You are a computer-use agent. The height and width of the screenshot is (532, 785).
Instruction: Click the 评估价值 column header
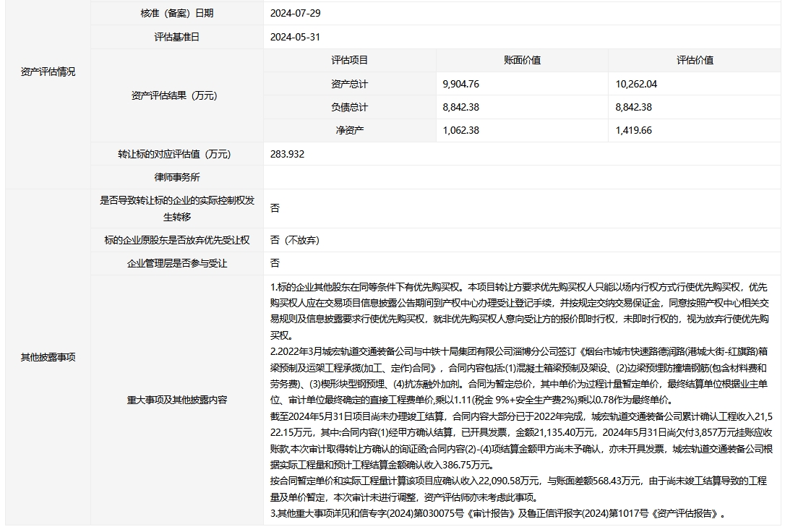pos(695,61)
